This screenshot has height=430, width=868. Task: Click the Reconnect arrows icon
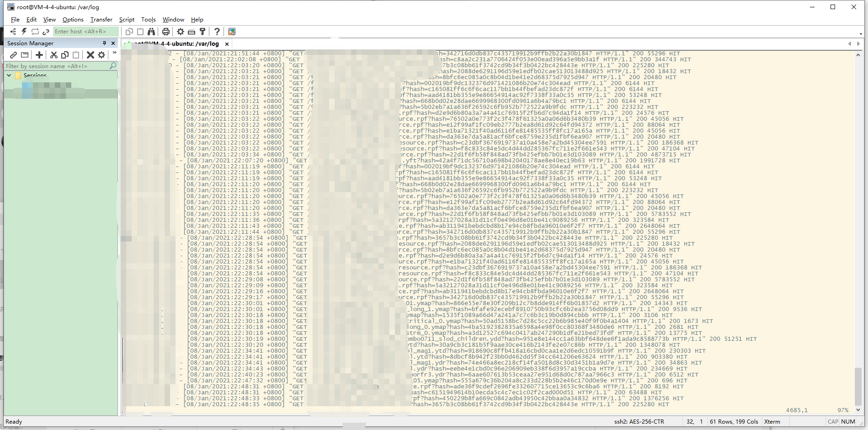pyautogui.click(x=35, y=32)
